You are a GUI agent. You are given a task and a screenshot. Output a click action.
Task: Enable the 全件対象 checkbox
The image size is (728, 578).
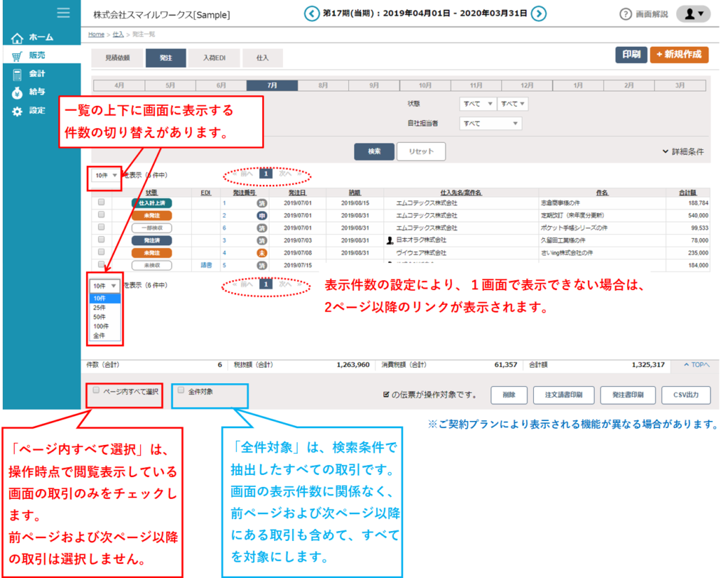(181, 390)
